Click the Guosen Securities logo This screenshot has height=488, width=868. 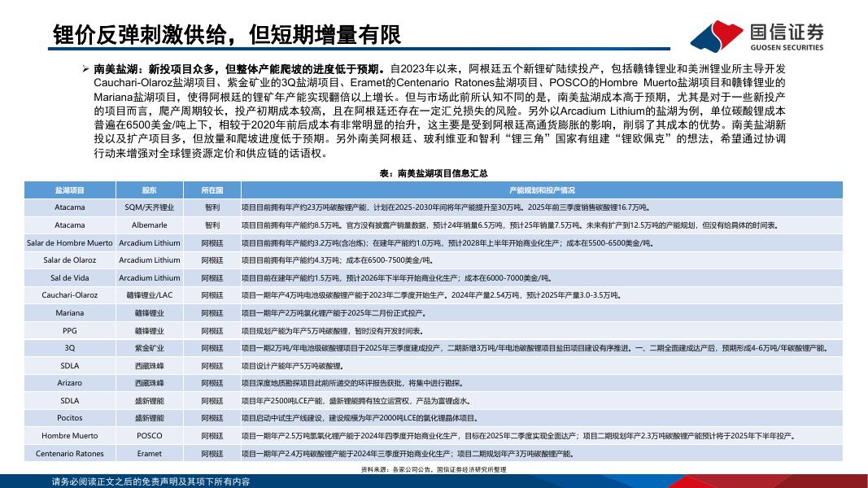point(757,36)
